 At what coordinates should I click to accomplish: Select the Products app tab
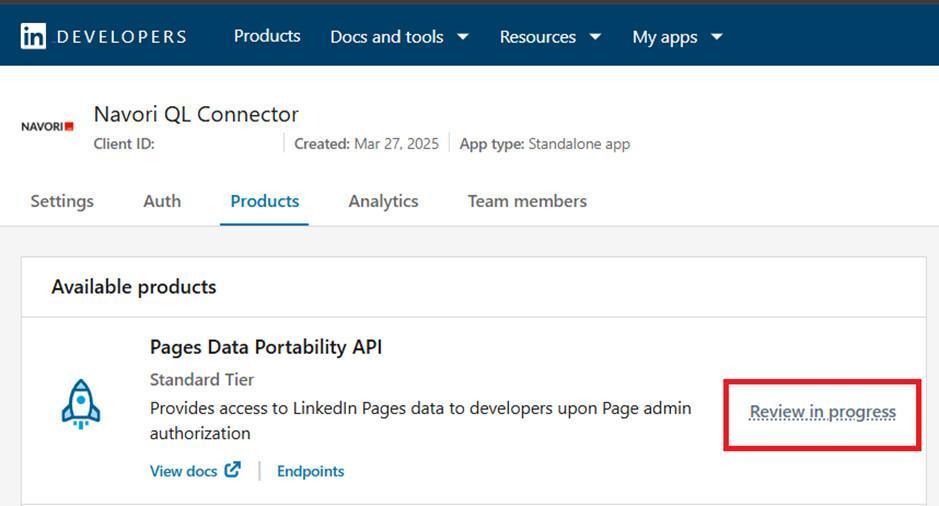coord(265,201)
